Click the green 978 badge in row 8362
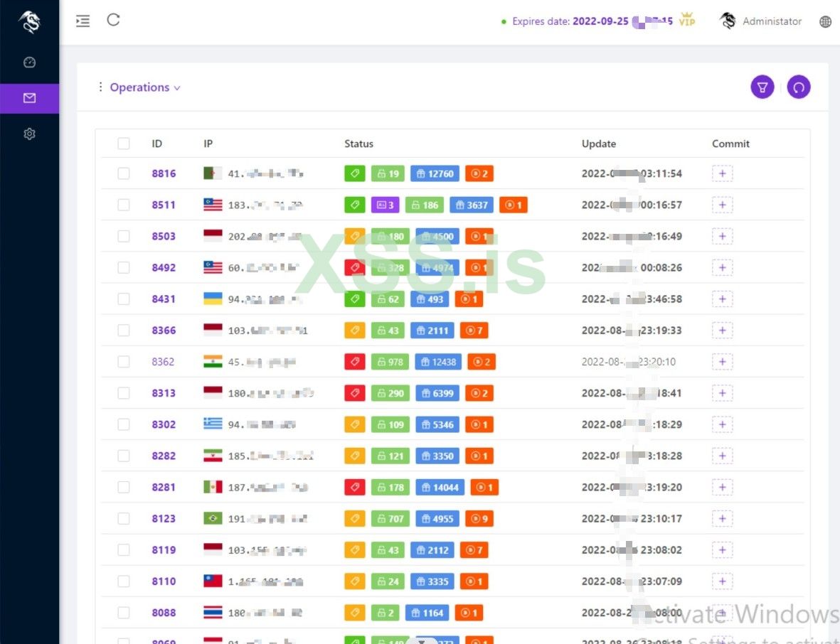This screenshot has width=840, height=644. click(390, 362)
